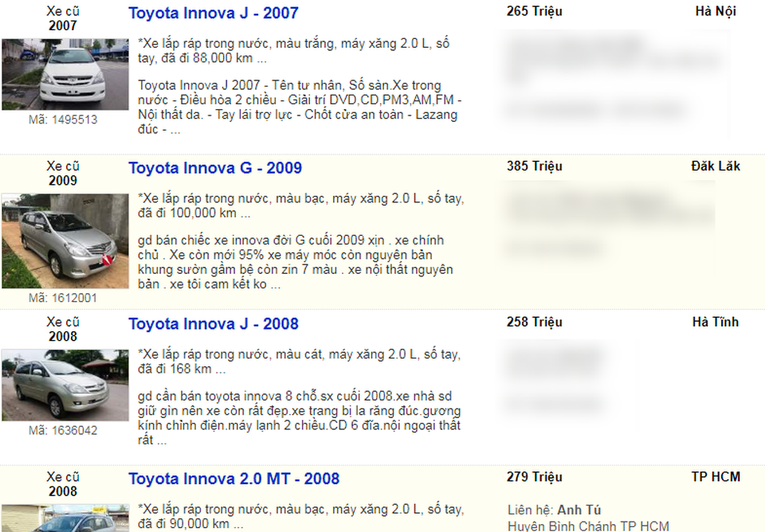Click the 265 Triệu price
This screenshot has height=532, width=765.
(534, 11)
